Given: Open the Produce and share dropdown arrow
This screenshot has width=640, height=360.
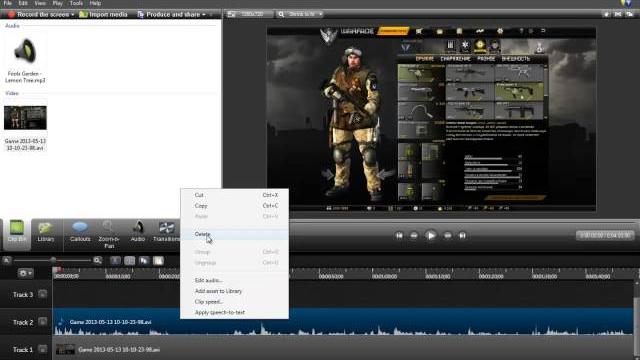Looking at the screenshot, I should [x=204, y=15].
